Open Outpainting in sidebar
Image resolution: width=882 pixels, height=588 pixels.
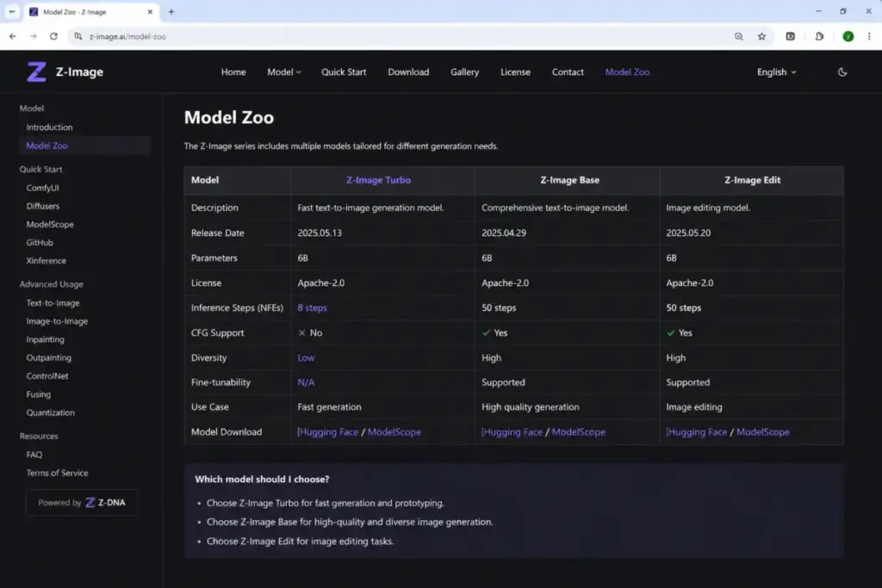click(x=49, y=357)
